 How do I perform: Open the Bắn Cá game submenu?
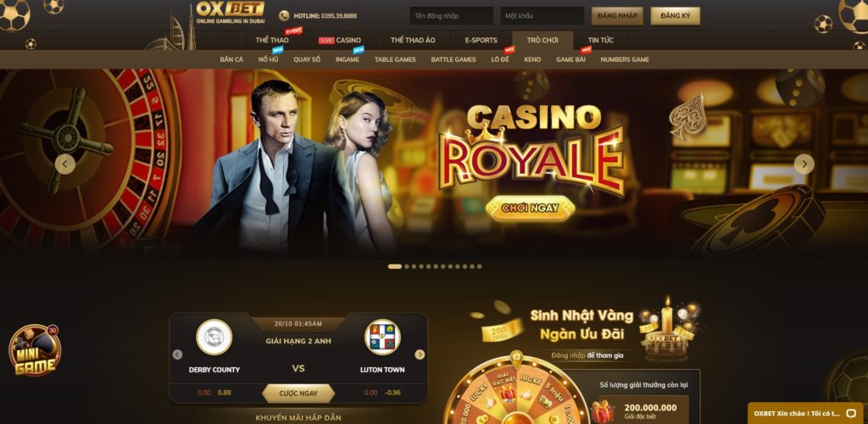pos(231,59)
